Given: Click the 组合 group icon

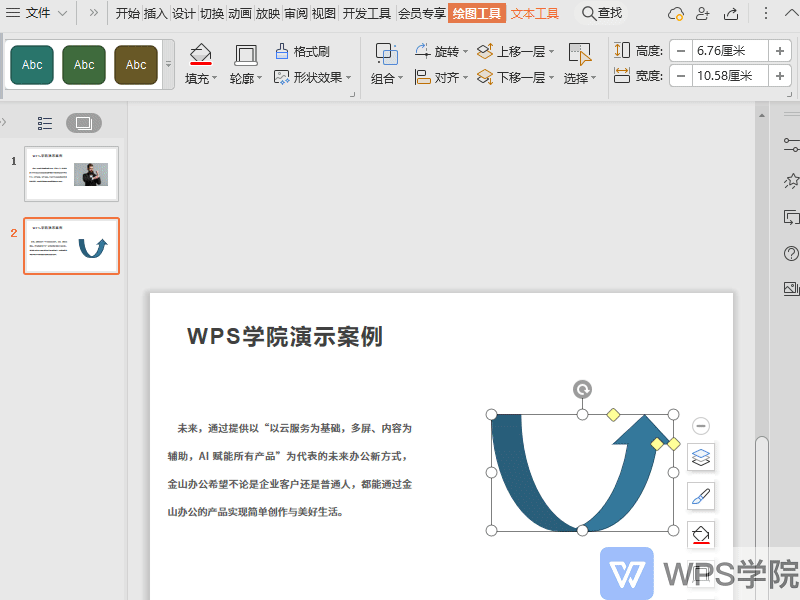Looking at the screenshot, I should pos(387,54).
